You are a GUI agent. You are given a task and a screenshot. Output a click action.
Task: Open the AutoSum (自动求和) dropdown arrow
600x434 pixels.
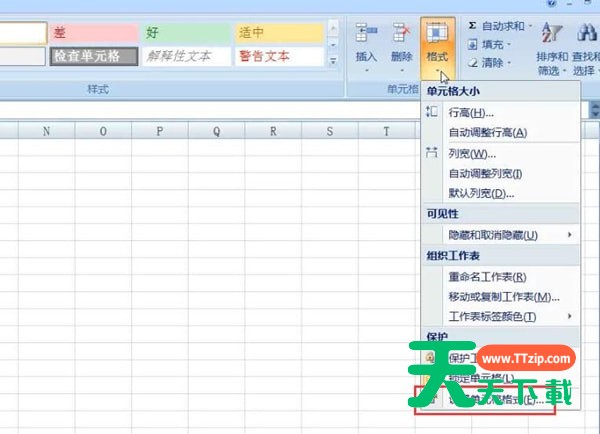530,26
